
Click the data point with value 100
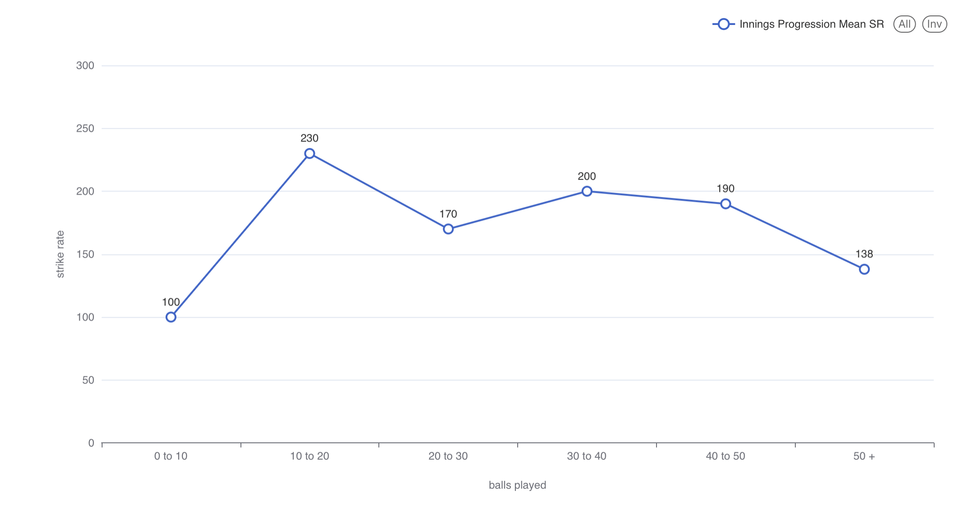(x=171, y=317)
